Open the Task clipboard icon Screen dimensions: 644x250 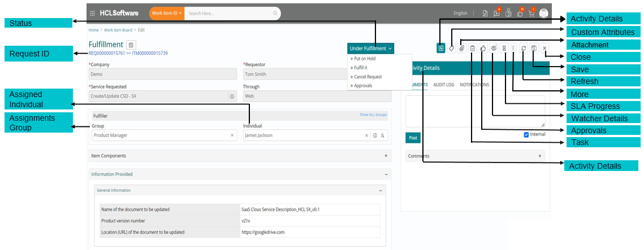pos(472,49)
